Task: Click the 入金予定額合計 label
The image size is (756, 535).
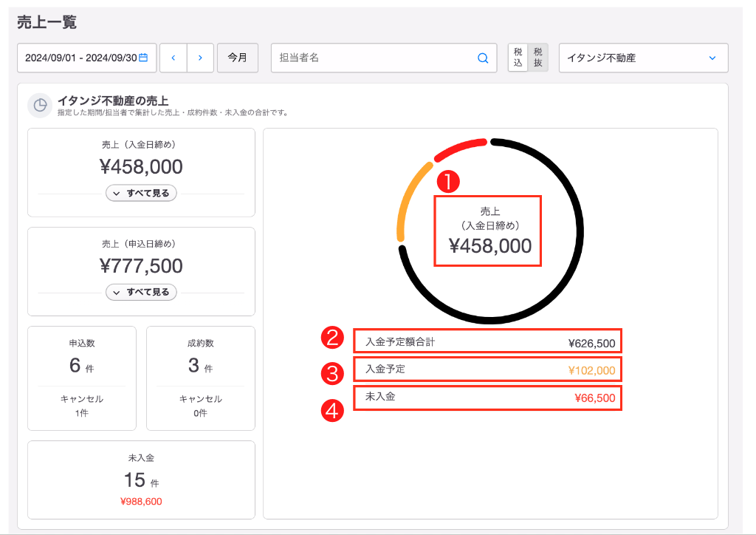Action: (400, 342)
